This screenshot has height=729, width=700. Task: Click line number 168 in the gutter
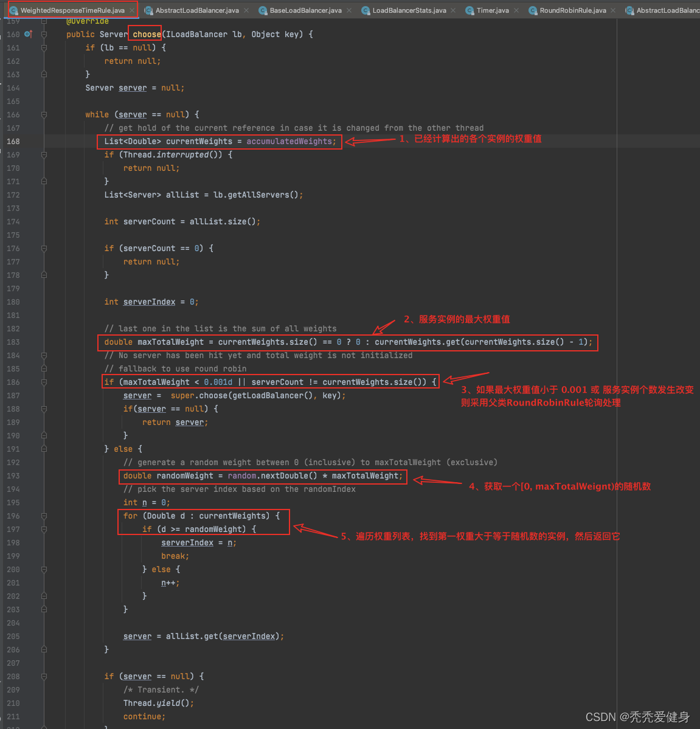click(13, 141)
